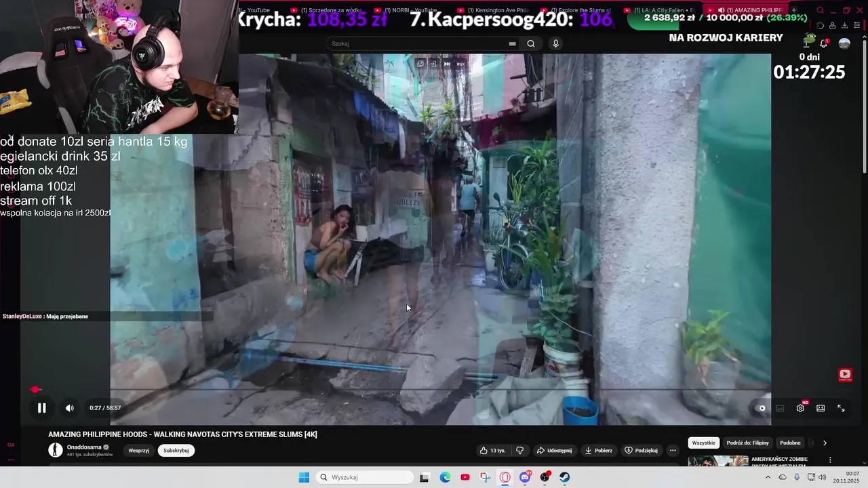868x488 pixels.
Task: Show hidden tray icons chevron
Action: click(768, 477)
